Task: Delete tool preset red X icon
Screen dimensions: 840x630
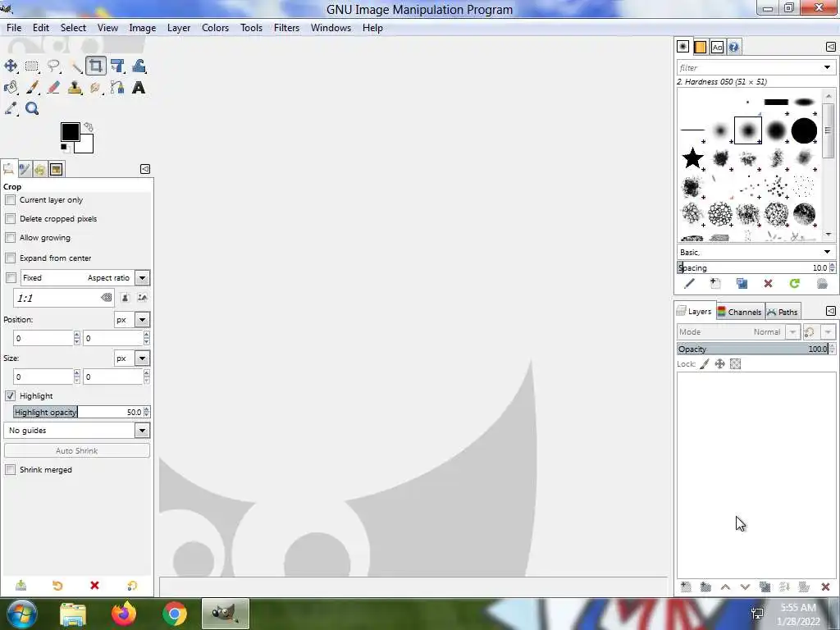Action: tap(95, 586)
